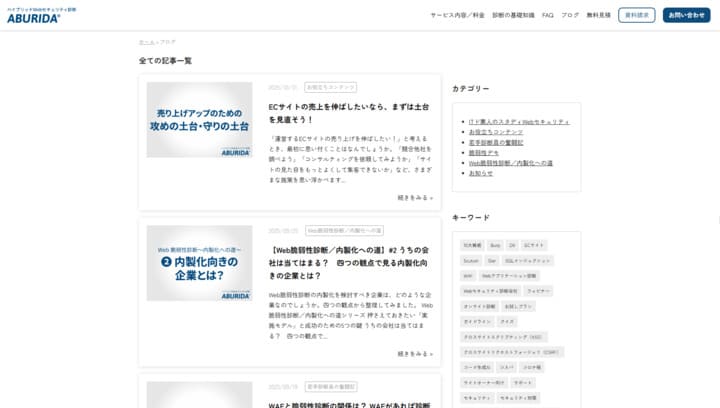Click the Webアプリケーション診断 keyword tag
Screen dimensions: 720x408
click(509, 276)
